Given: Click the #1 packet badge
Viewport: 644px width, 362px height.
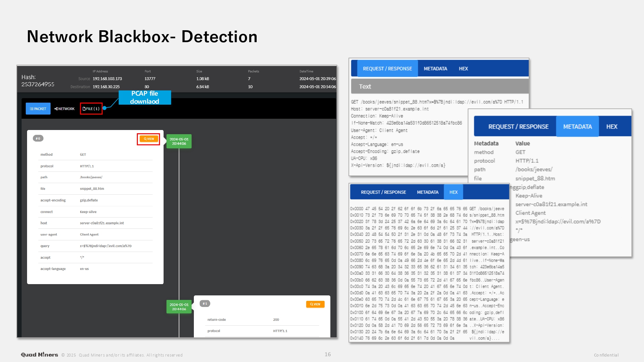Looking at the screenshot, I should 205,303.
